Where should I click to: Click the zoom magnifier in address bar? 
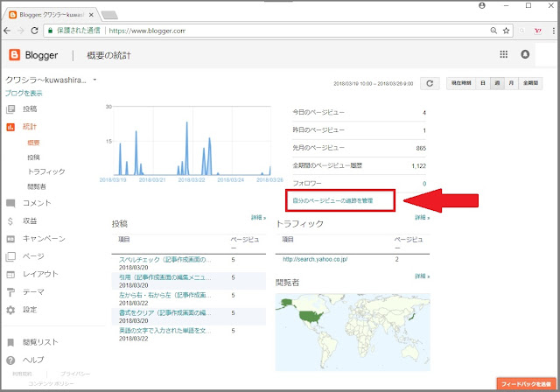coord(493,31)
